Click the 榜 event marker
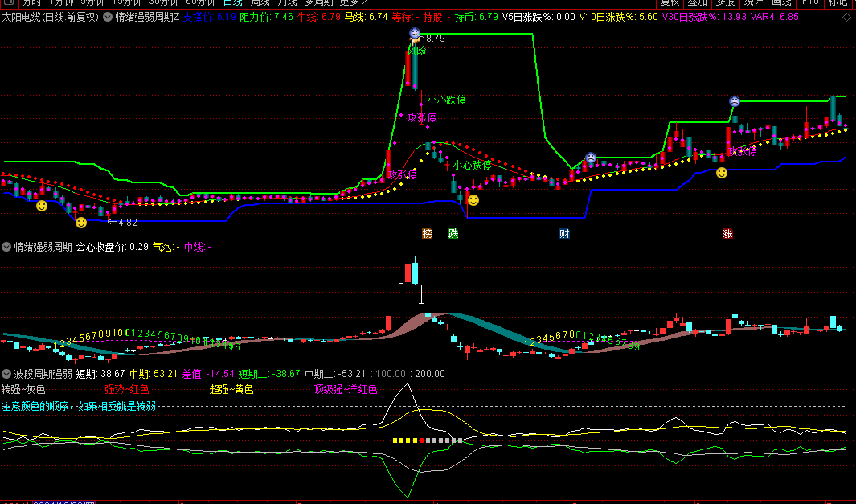 (x=428, y=234)
